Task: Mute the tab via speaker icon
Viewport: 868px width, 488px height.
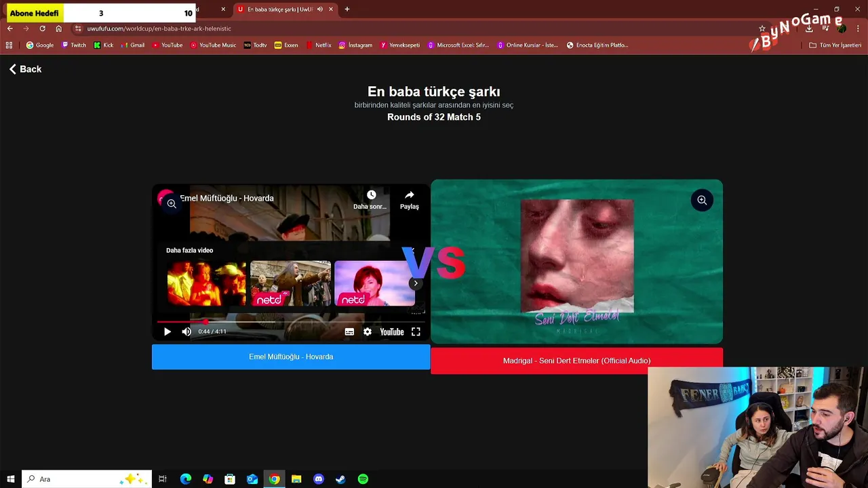Action: pyautogui.click(x=320, y=9)
